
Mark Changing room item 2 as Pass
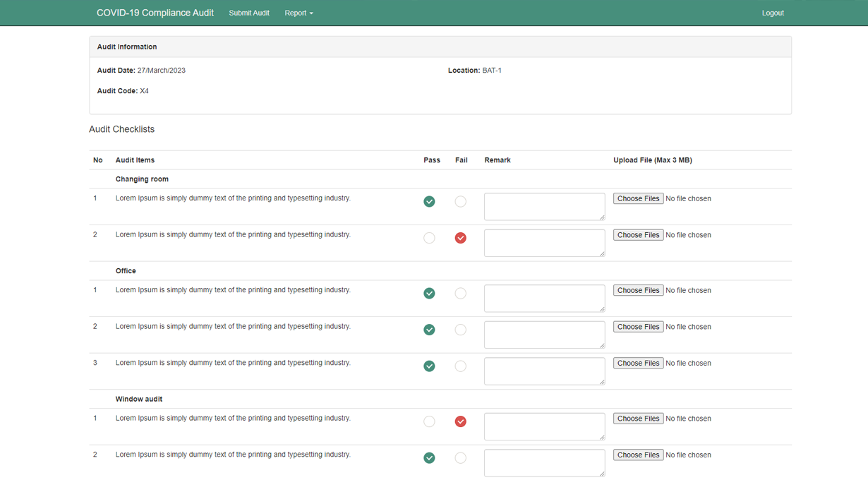click(x=429, y=238)
